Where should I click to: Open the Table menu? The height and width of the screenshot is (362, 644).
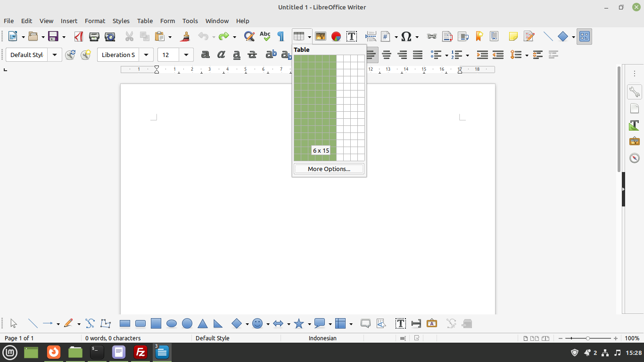[x=145, y=21]
